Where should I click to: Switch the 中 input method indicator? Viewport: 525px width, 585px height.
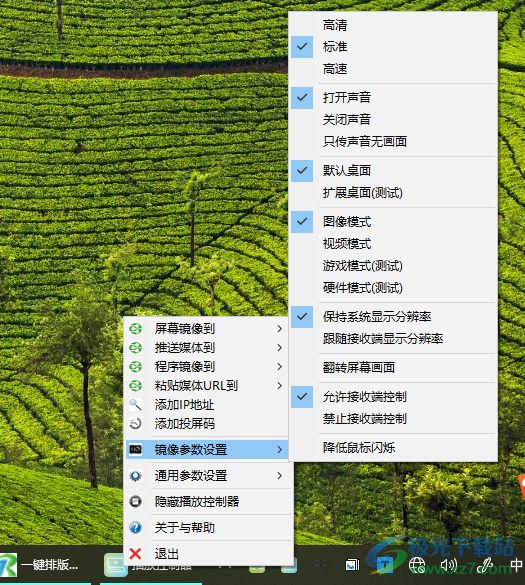click(x=516, y=565)
